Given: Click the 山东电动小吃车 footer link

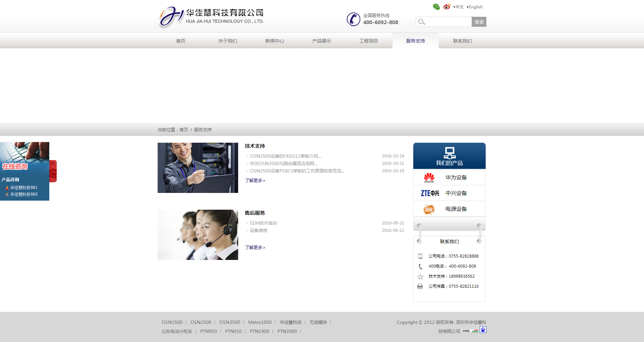Looking at the screenshot, I should (177, 332).
